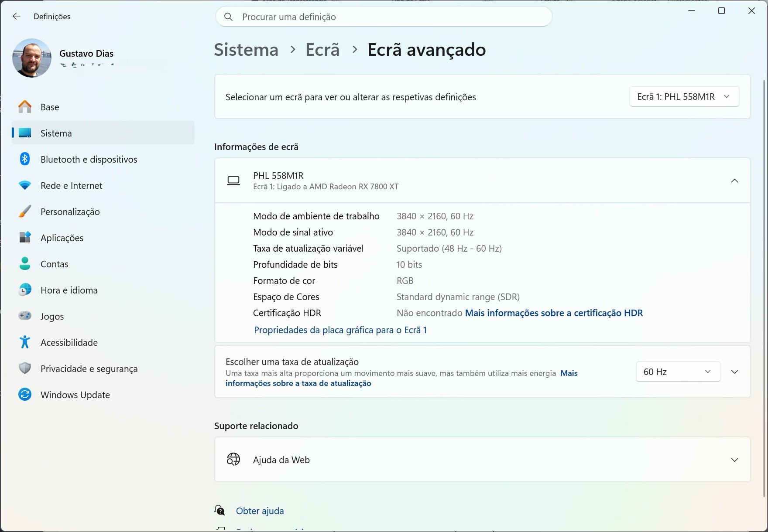Open the Bluetooth e dispositivos section
This screenshot has height=532, width=768.
[89, 160]
